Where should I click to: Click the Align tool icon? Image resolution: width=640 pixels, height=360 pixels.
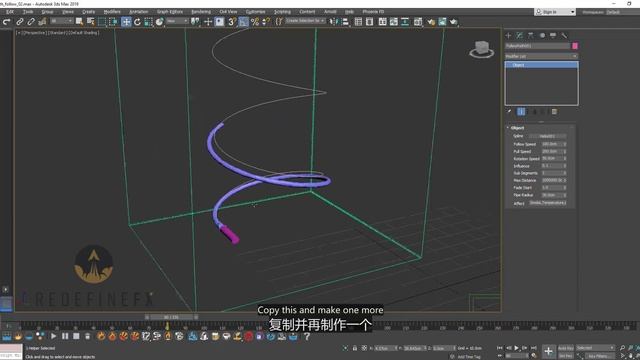[345, 22]
